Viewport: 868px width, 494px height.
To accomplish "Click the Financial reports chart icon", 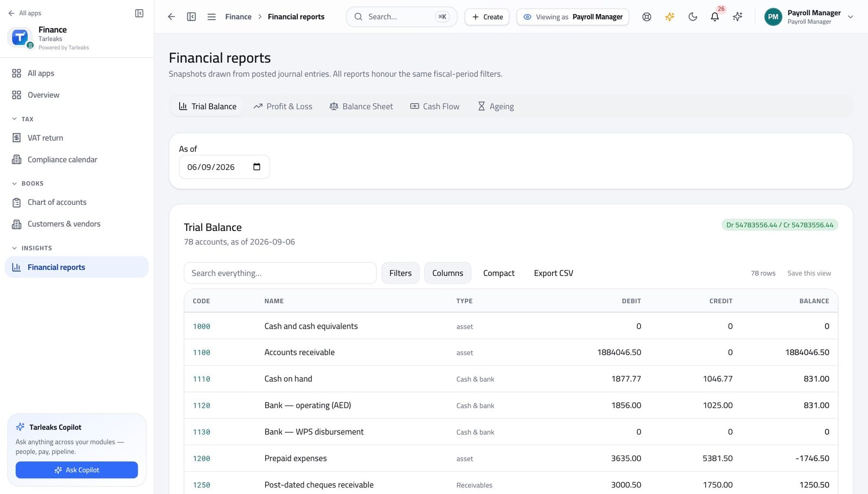I will click(16, 267).
